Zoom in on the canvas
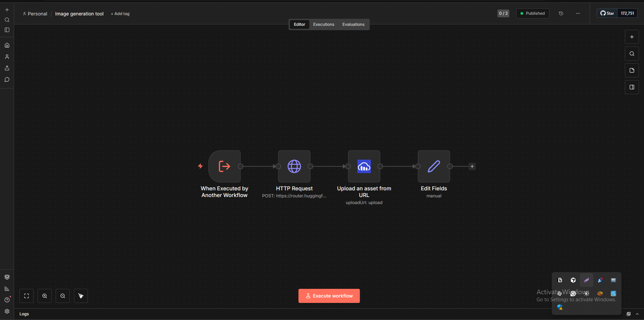 tap(45, 296)
